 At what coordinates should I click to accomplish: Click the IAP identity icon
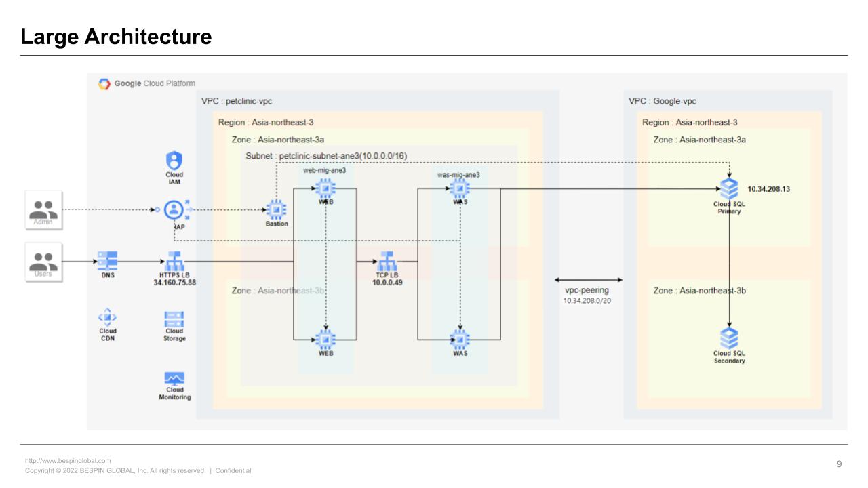click(175, 209)
